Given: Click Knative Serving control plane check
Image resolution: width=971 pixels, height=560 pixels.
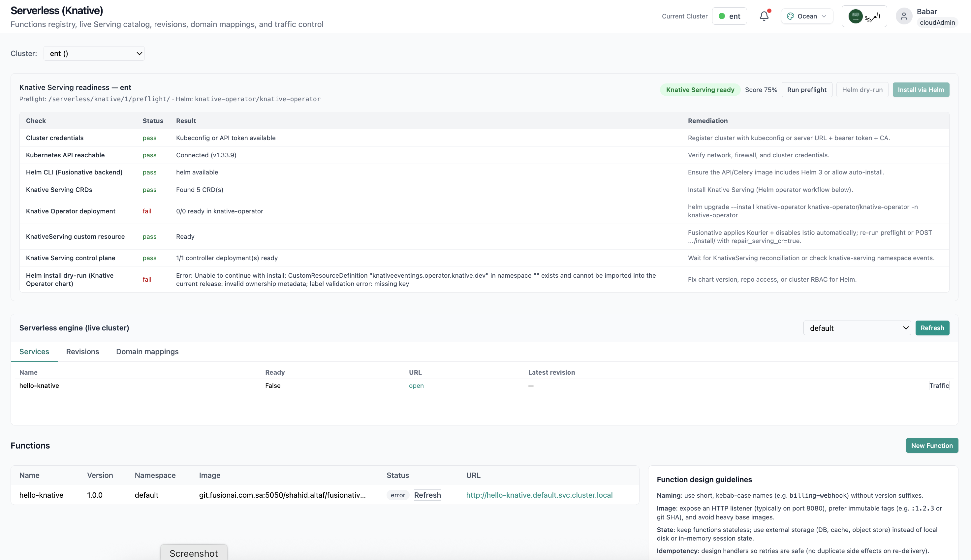Looking at the screenshot, I should (x=71, y=258).
